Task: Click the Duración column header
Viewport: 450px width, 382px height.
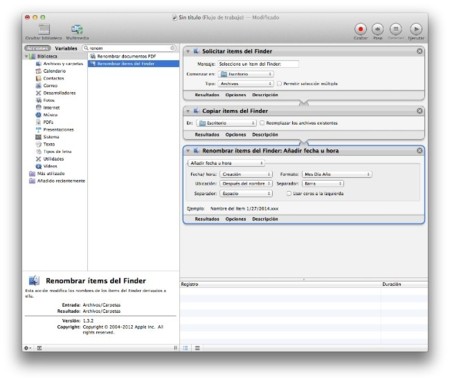Action: click(x=391, y=284)
